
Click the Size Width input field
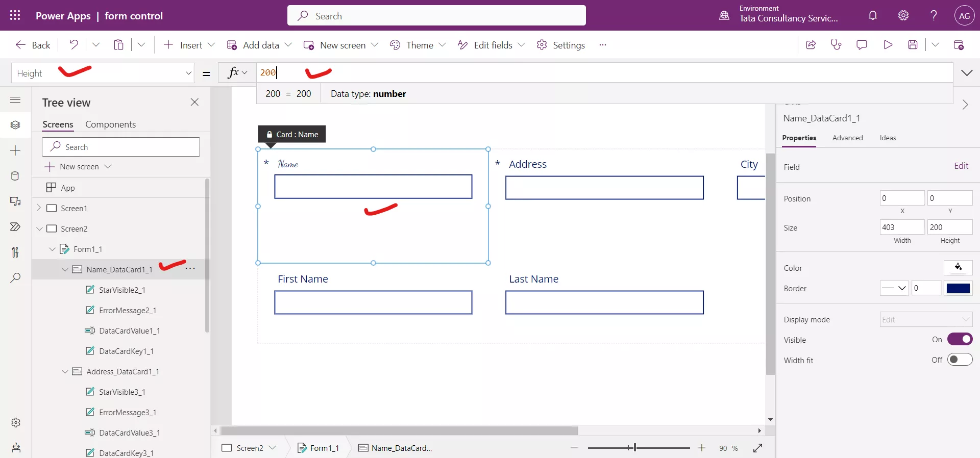902,227
